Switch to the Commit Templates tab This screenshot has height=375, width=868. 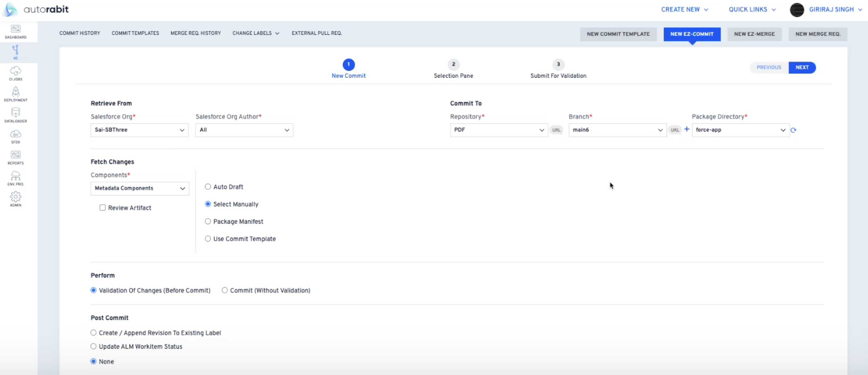pos(135,33)
